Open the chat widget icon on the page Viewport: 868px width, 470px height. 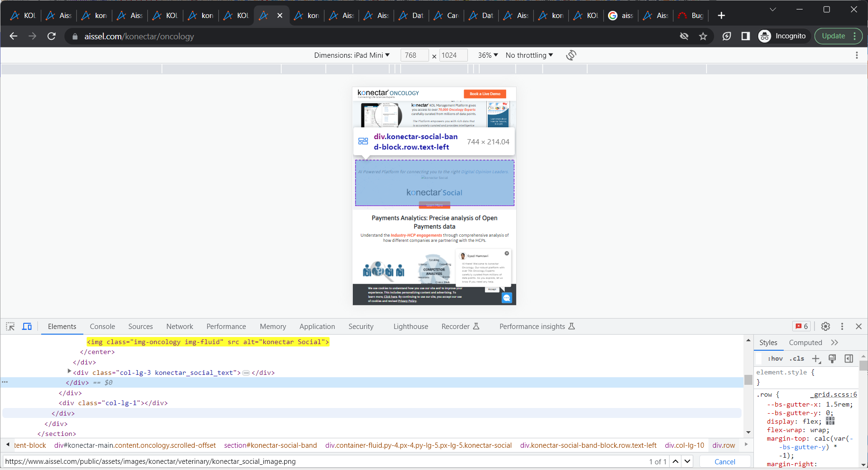507,298
